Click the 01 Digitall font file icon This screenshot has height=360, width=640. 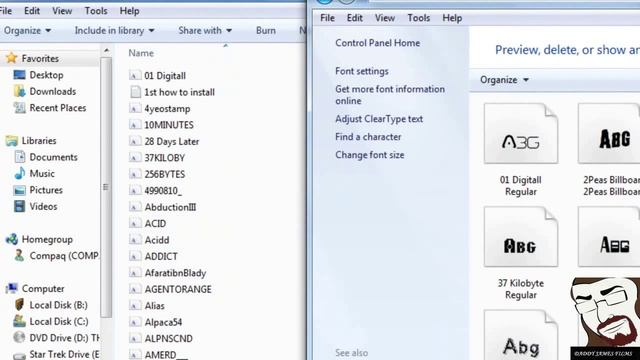[x=135, y=76]
